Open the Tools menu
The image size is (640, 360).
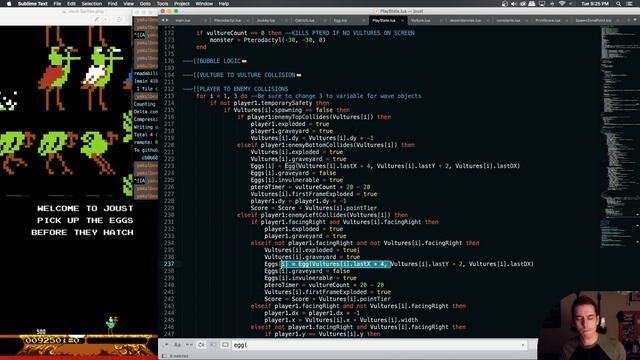pos(162,4)
